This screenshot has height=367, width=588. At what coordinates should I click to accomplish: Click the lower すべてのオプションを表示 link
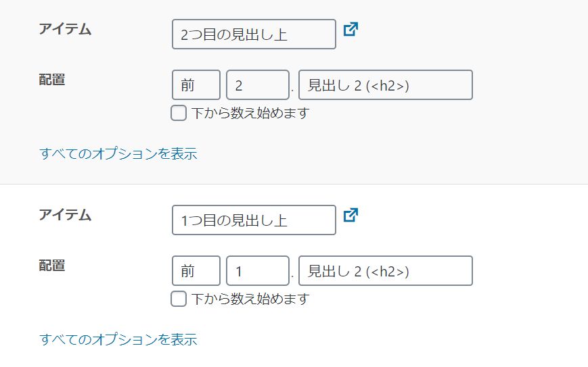click(x=118, y=340)
